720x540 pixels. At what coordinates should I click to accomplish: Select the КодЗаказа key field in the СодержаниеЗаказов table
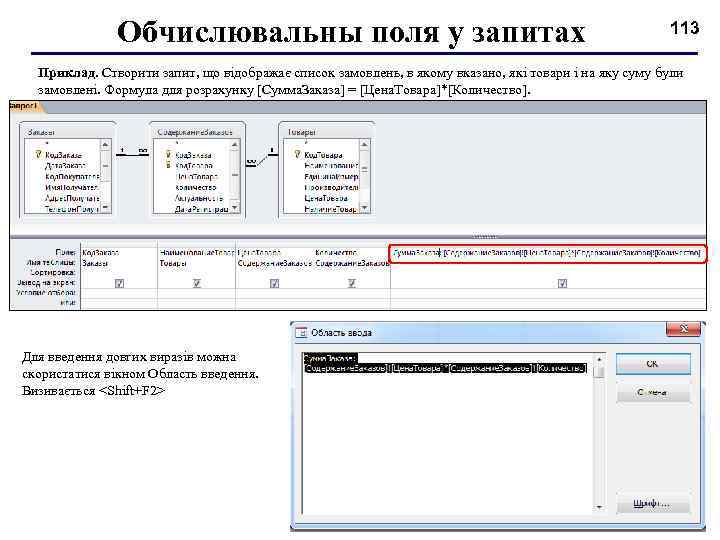pyautogui.click(x=193, y=155)
